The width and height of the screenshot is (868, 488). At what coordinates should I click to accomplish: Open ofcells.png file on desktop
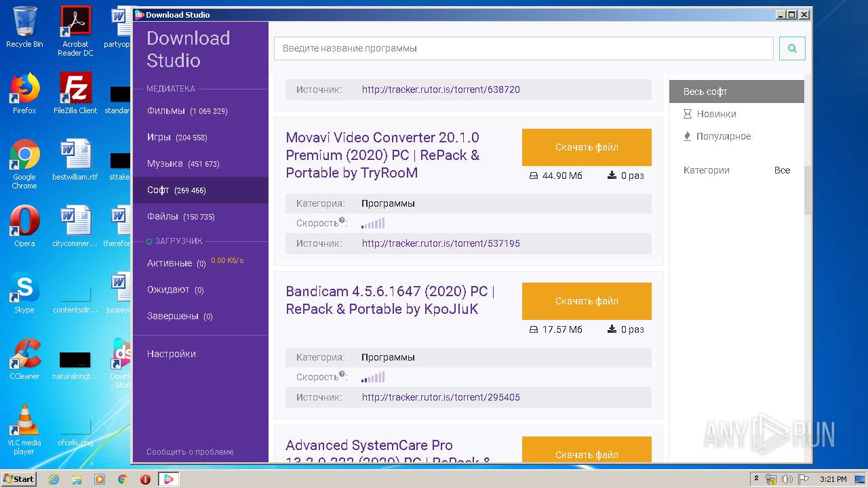tap(75, 432)
